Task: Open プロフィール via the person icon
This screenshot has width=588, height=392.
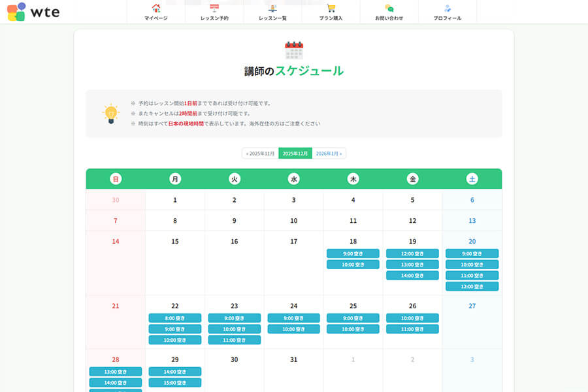Action: [x=448, y=8]
